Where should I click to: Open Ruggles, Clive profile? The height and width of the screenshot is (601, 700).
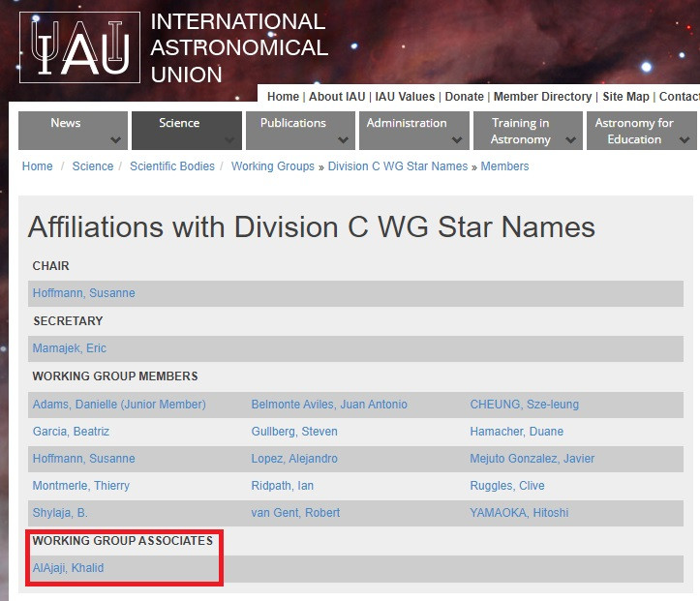[507, 486]
